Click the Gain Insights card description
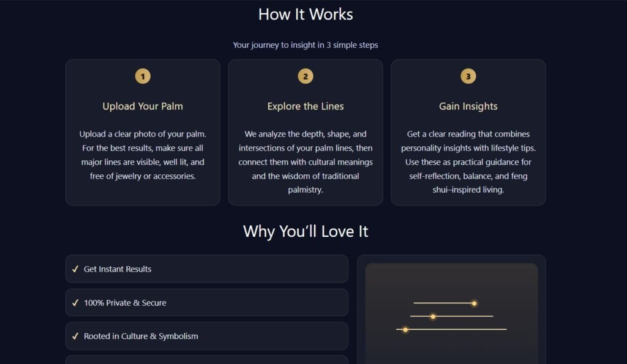 pyautogui.click(x=468, y=162)
